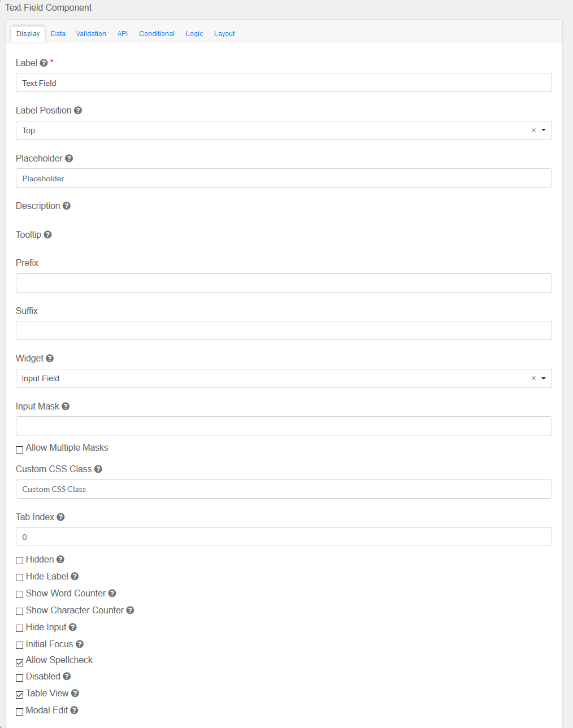The image size is (573, 728).
Task: Open the Label Position dropdown arrow
Action: [x=544, y=130]
